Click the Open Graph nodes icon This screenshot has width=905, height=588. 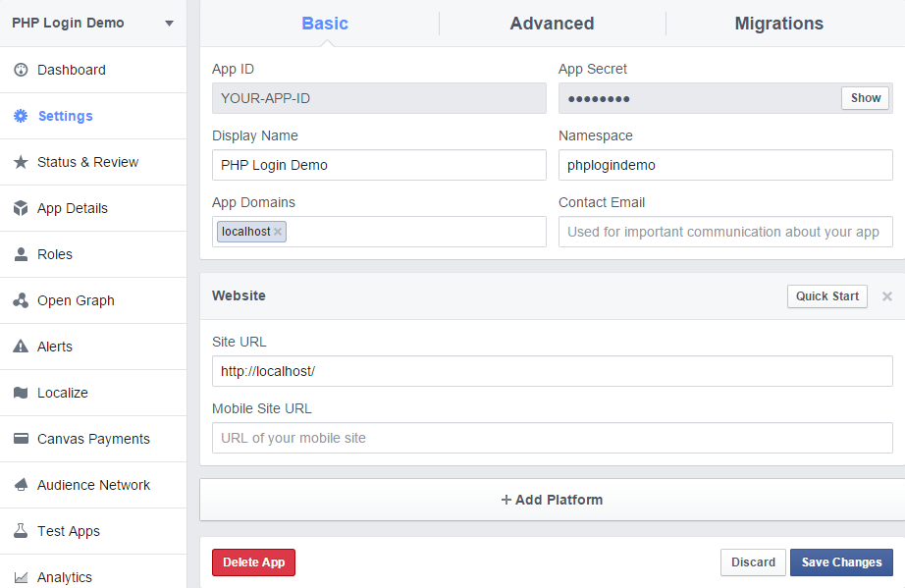point(21,300)
